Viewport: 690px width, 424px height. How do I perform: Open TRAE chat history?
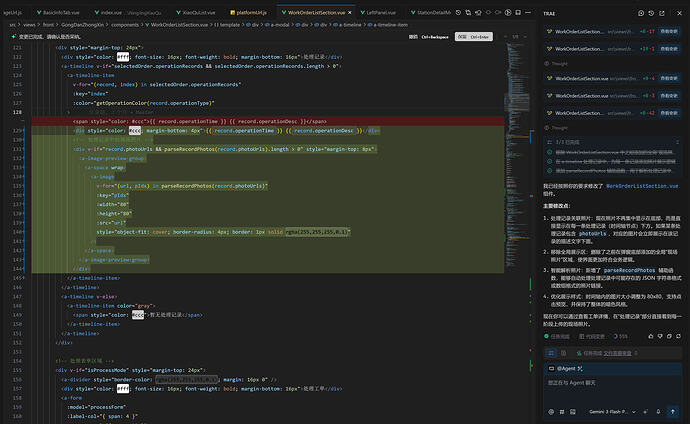[651, 13]
